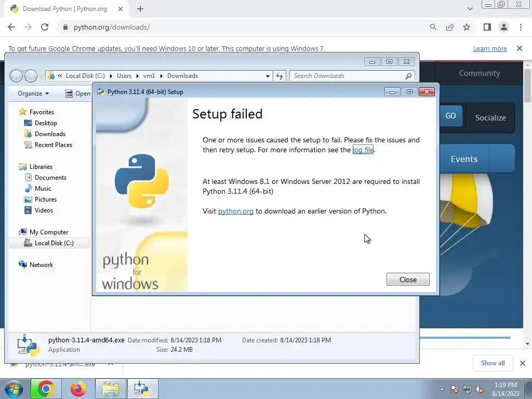Open Events section on Python website
This screenshot has height=399, width=532.
464,159
